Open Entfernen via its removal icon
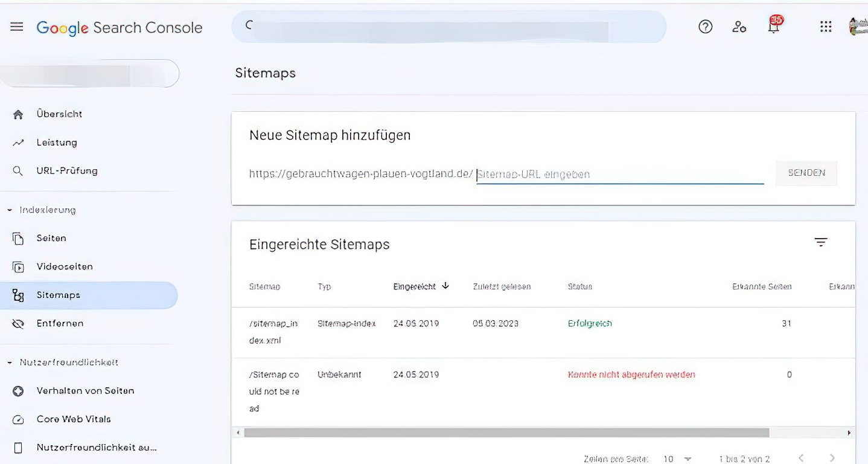 coord(18,323)
